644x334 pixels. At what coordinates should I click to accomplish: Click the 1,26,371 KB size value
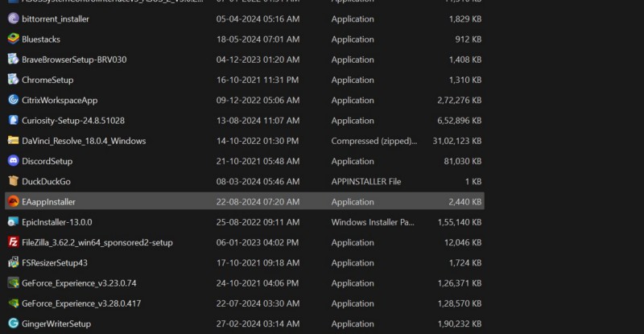(459, 283)
